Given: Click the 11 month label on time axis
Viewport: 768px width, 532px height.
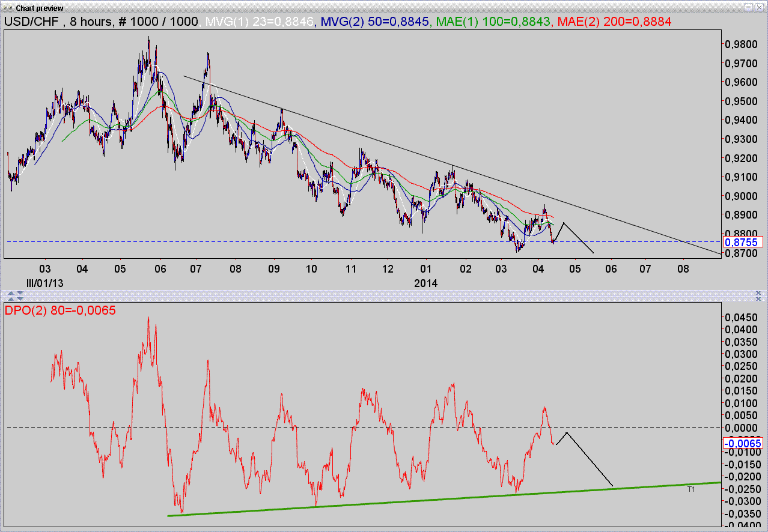Looking at the screenshot, I should click(x=351, y=268).
